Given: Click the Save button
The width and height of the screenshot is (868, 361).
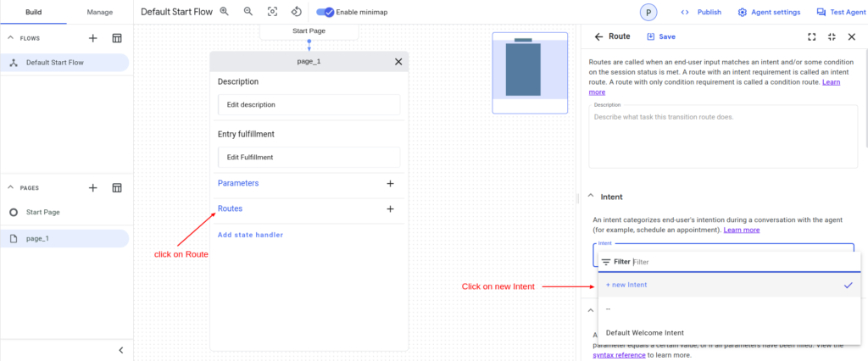Looking at the screenshot, I should [661, 37].
